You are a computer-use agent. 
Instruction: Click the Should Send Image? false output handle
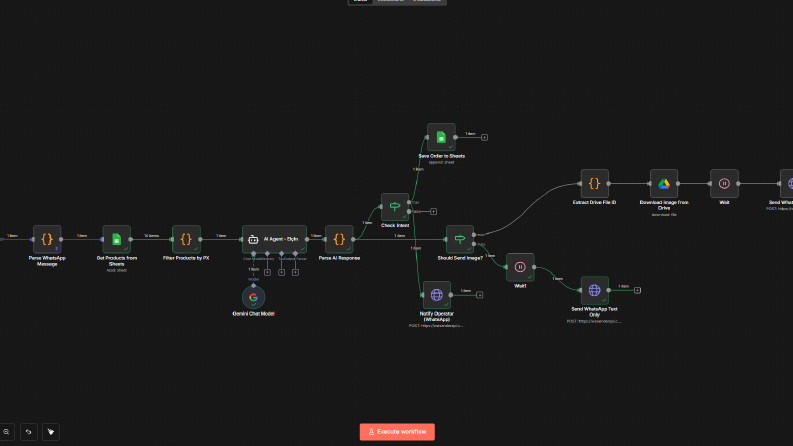coord(474,244)
